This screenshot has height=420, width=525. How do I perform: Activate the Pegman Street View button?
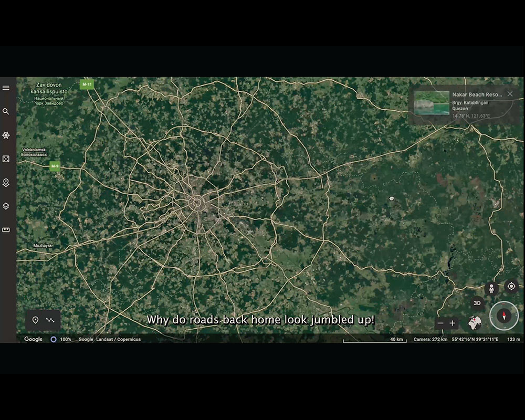[x=491, y=288]
